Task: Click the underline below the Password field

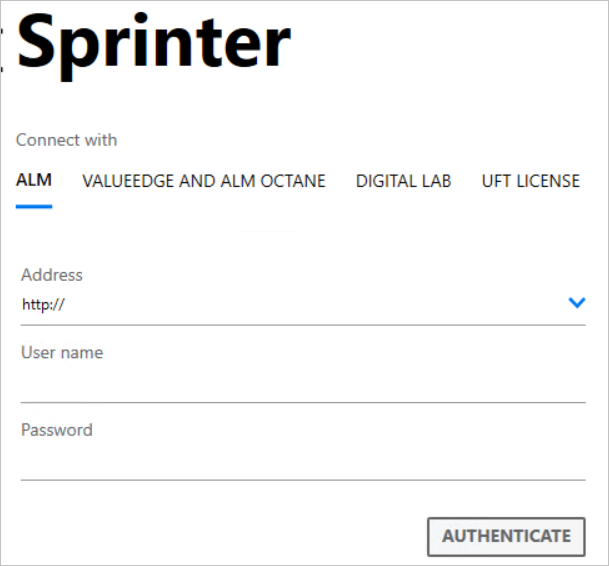Action: tap(302, 480)
